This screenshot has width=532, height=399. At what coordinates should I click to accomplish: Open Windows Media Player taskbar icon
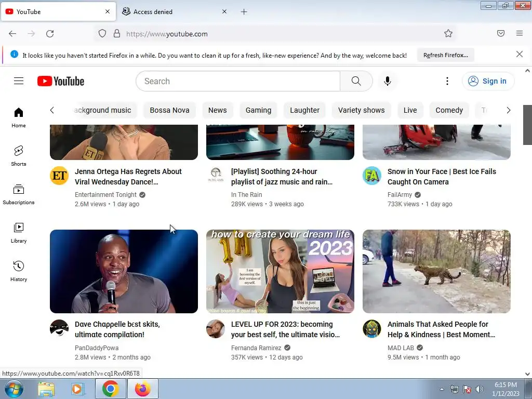pos(77,389)
